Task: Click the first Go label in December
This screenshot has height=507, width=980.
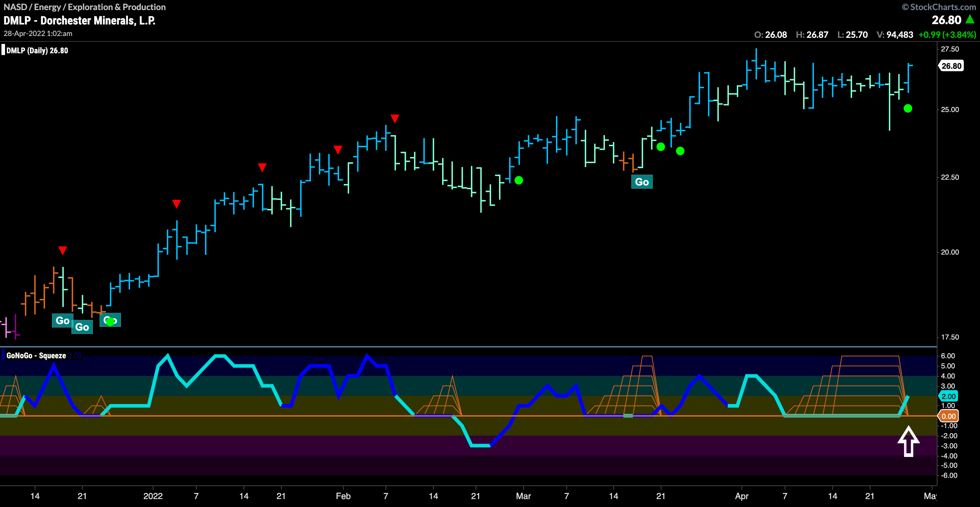Action: [62, 320]
